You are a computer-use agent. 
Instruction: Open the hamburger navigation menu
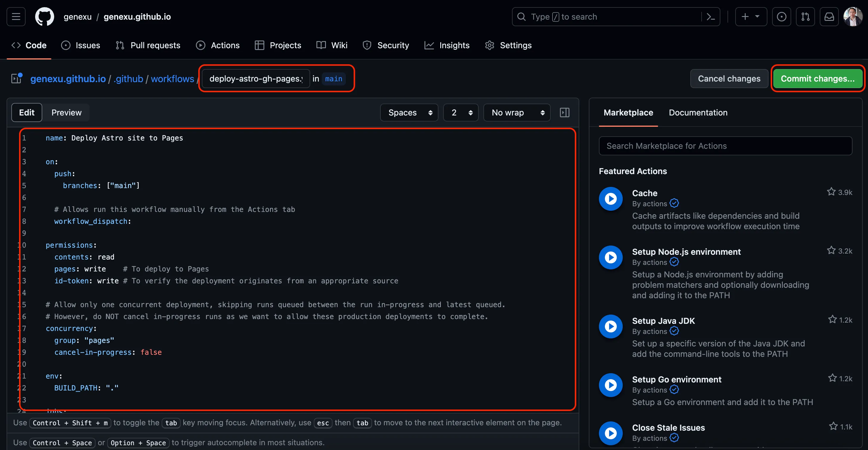point(16,16)
